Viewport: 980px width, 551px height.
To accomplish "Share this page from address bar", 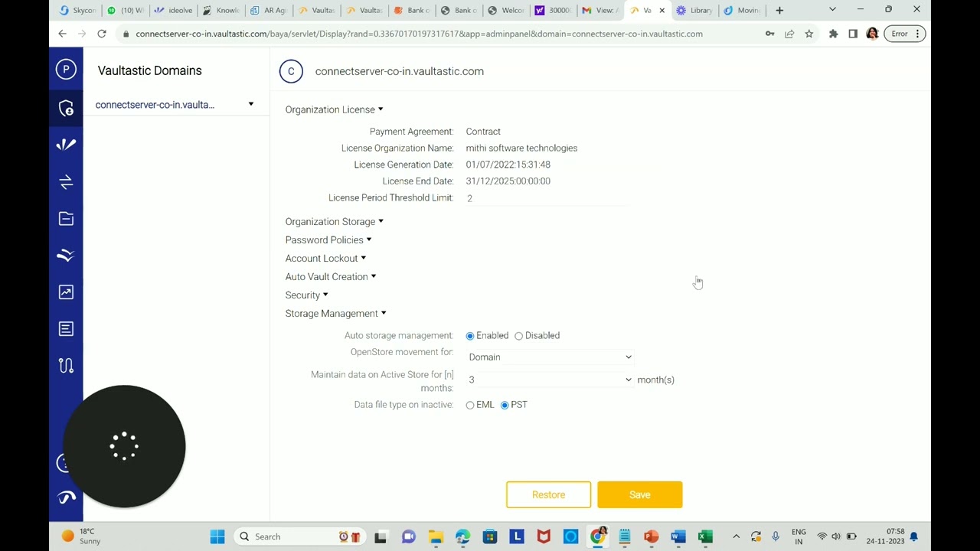I will point(789,34).
